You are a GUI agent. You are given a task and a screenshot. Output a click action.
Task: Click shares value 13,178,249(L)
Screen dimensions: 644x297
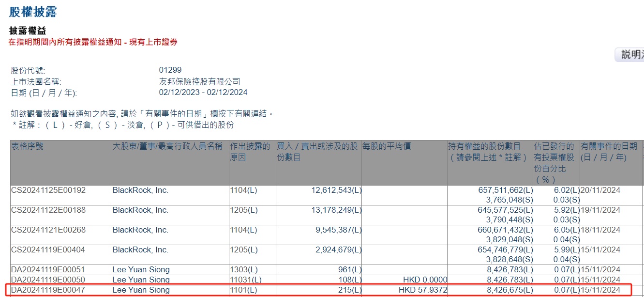(x=336, y=210)
